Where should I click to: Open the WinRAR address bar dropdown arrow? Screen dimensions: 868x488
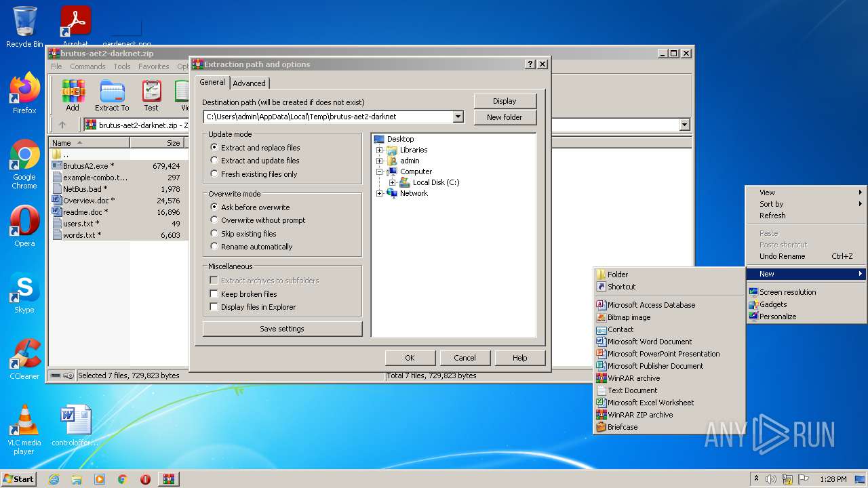pos(684,125)
